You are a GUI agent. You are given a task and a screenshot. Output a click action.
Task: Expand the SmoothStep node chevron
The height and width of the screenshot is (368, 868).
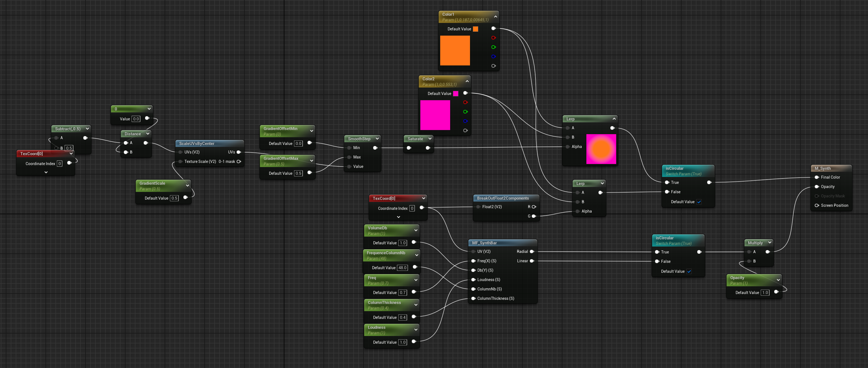377,139
